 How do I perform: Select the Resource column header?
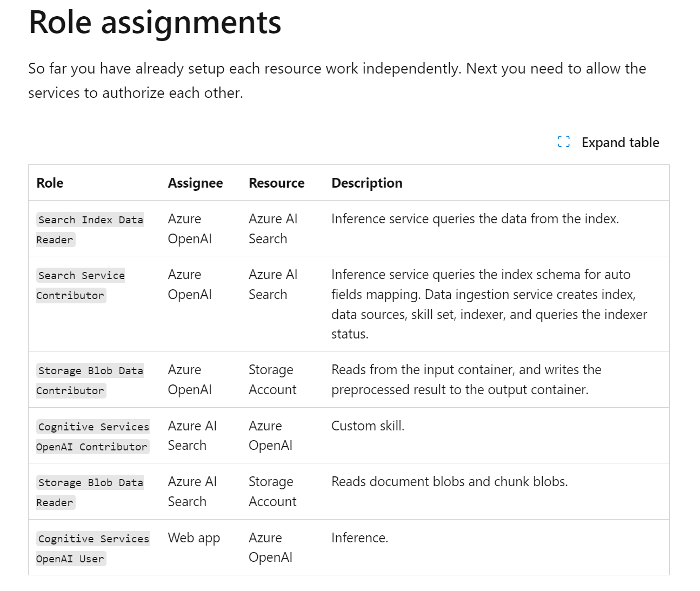pyautogui.click(x=276, y=183)
